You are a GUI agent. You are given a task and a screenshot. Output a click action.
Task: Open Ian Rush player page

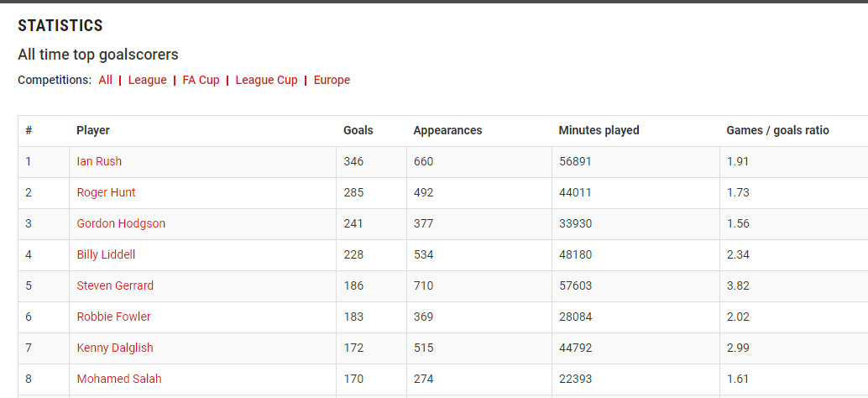tap(99, 162)
